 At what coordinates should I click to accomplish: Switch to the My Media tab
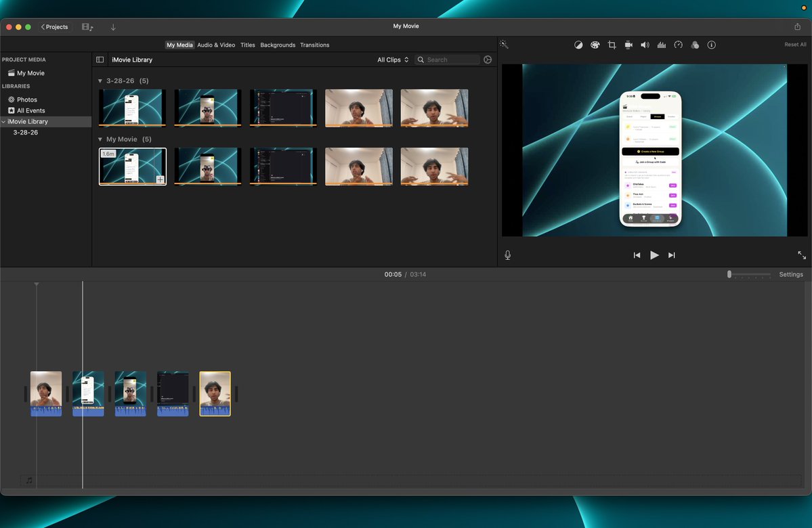pos(179,45)
